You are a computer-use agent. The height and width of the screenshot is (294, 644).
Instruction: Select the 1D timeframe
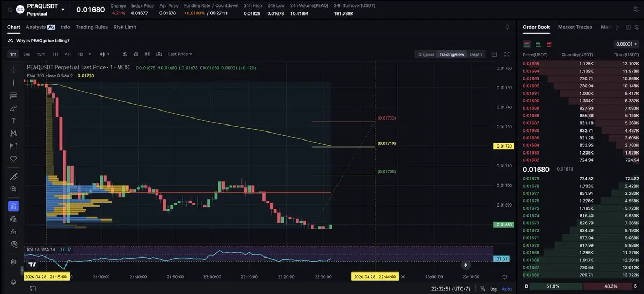80,54
